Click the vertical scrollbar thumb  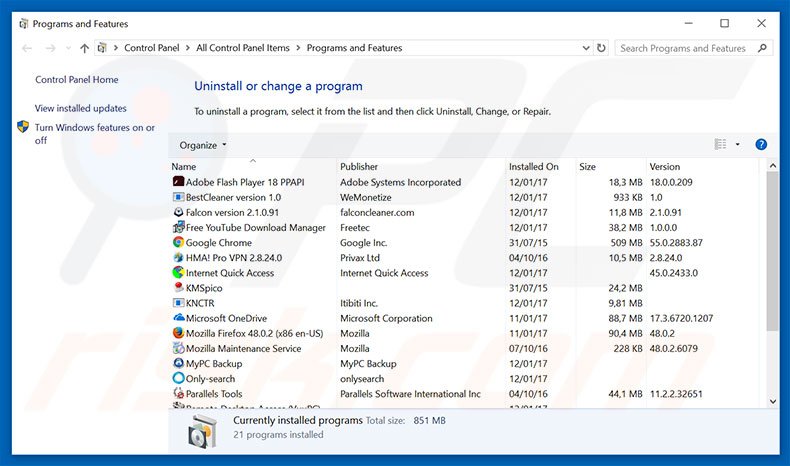pyautogui.click(x=773, y=251)
